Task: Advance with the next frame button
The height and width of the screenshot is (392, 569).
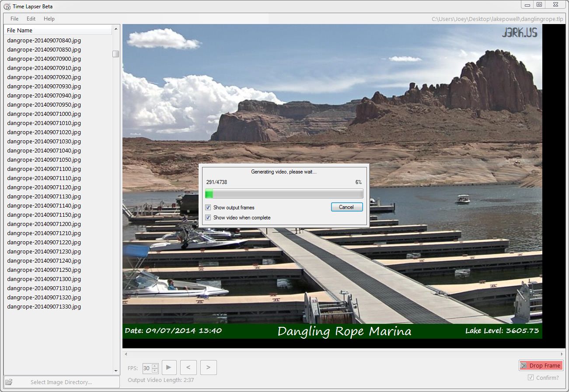Action: tap(208, 368)
